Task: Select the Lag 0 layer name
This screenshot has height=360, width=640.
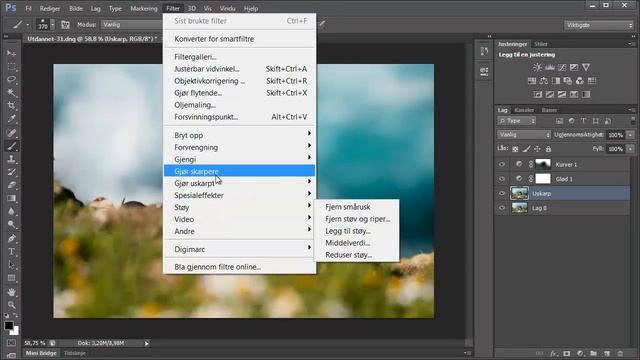Action: pyautogui.click(x=539, y=208)
